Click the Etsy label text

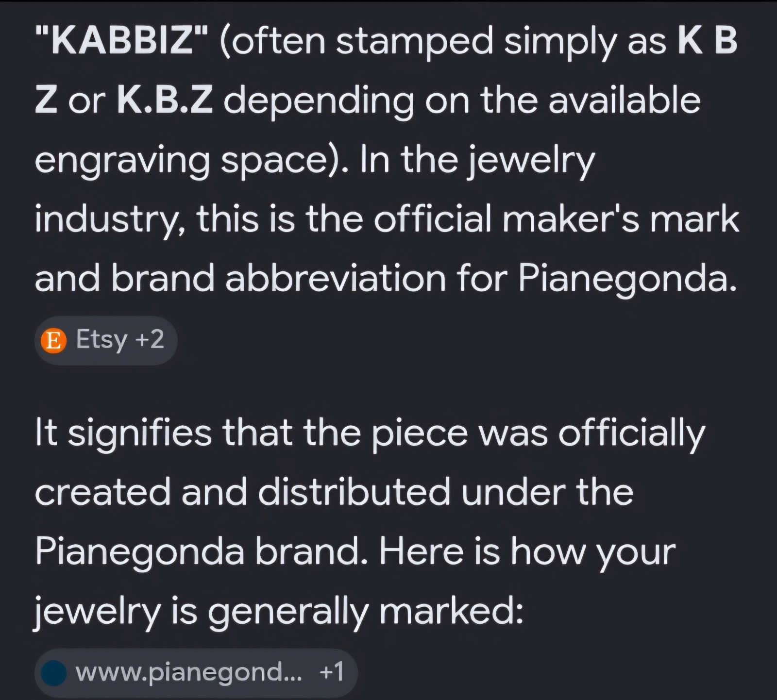(x=101, y=340)
